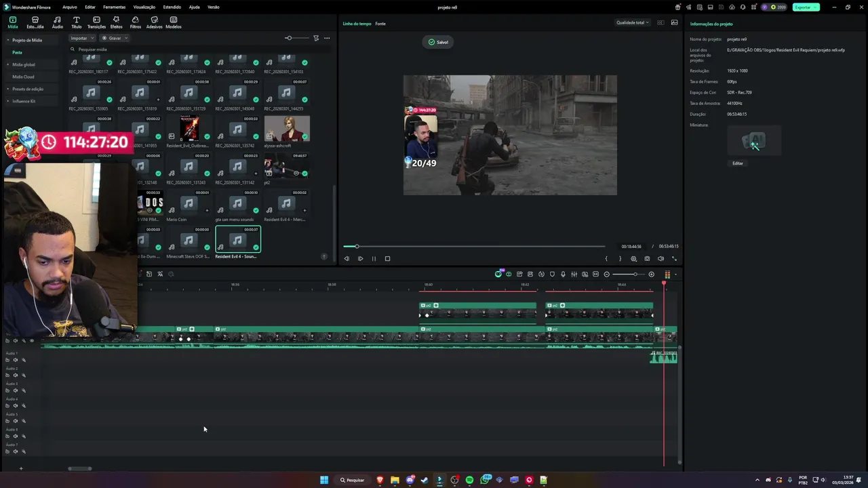Mute the Áudio 2 track

[x=16, y=375]
